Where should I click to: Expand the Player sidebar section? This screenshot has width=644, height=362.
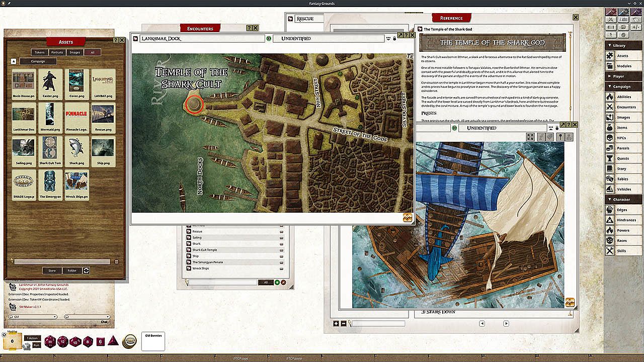click(619, 76)
